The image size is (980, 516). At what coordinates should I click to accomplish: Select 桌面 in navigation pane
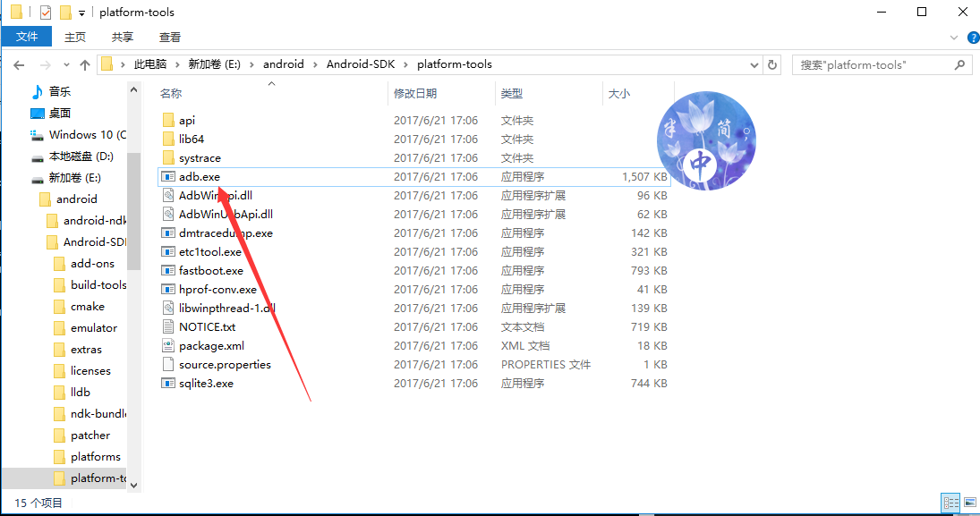click(60, 113)
